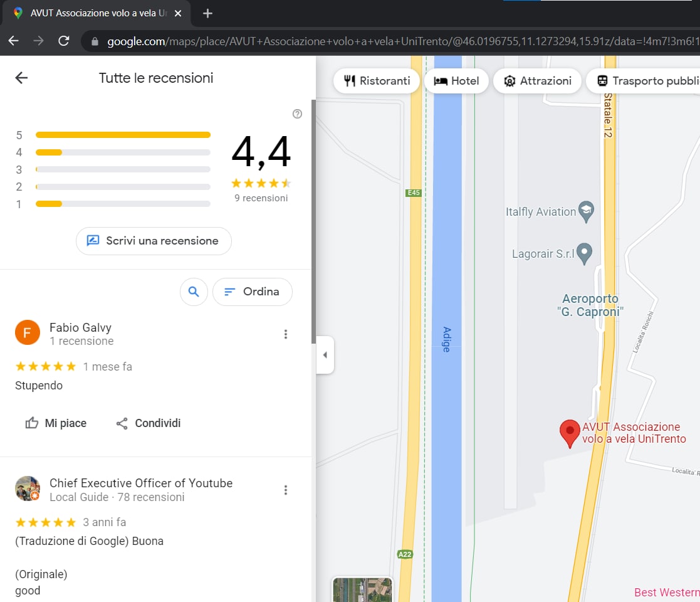
Task: Click the Italfly Aviation map pin
Action: (x=586, y=211)
